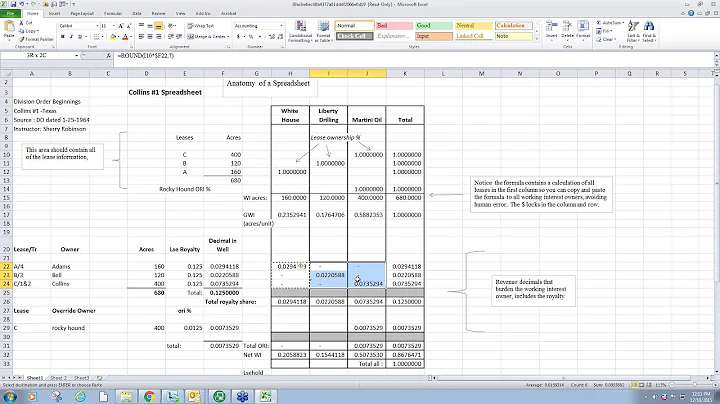
Task: Save the workbook with the quick access Save icon
Action: click(13, 4)
